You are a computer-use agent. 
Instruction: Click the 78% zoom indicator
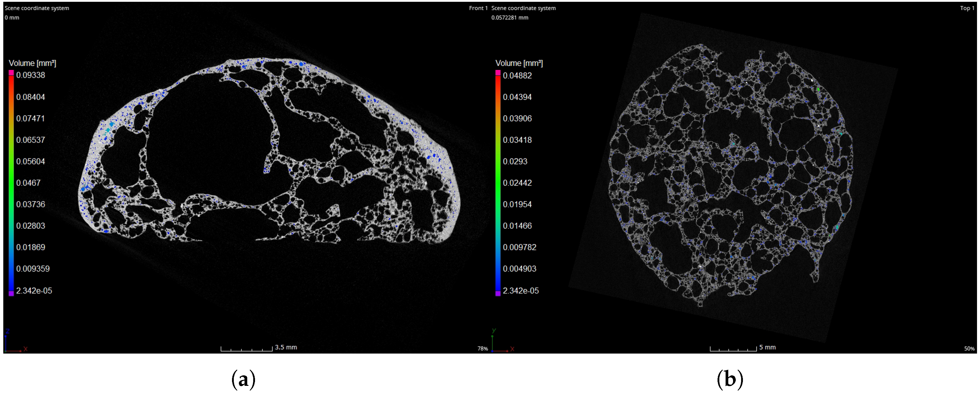point(483,348)
